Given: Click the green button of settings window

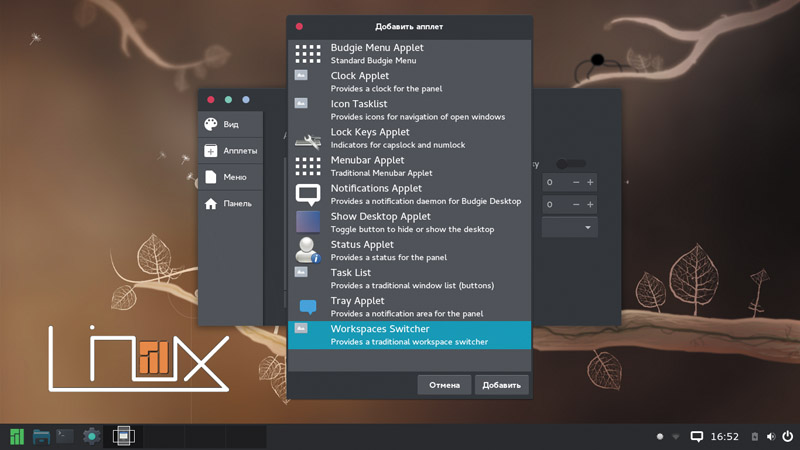Looking at the screenshot, I should pyautogui.click(x=228, y=99).
